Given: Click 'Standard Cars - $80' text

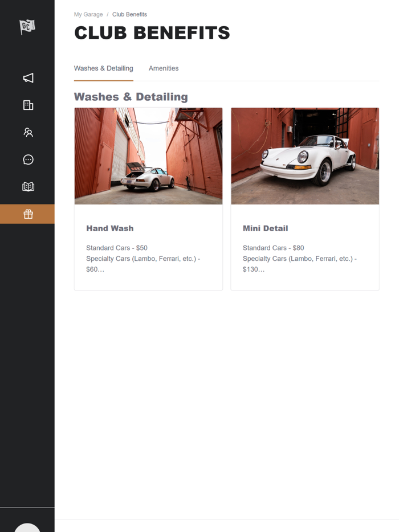Looking at the screenshot, I should pyautogui.click(x=274, y=248).
